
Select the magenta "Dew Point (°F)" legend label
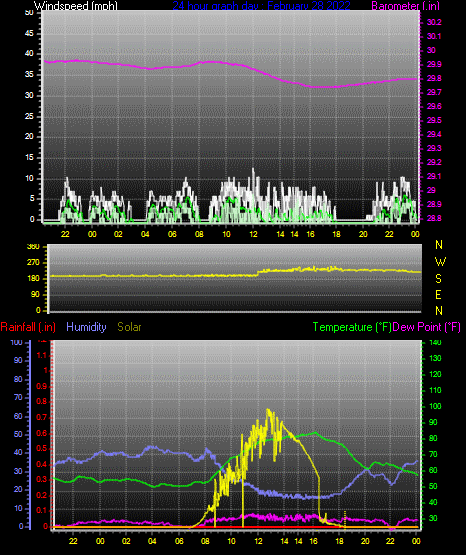tap(427, 327)
